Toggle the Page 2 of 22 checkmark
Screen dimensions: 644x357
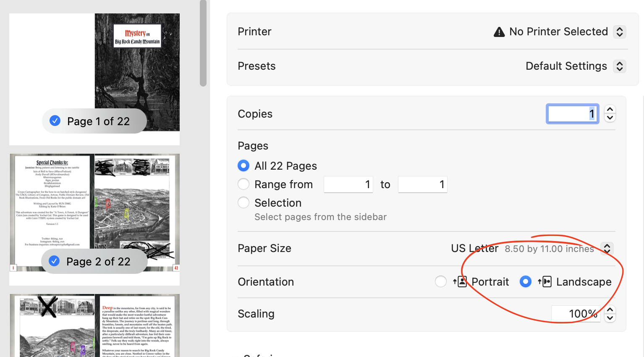[x=54, y=261]
